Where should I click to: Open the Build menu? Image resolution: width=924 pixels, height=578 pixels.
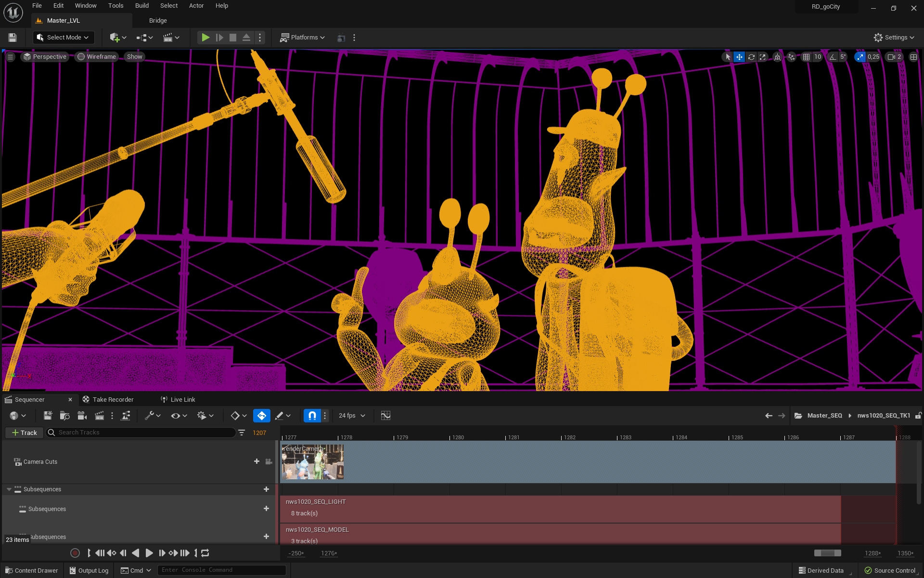(141, 6)
